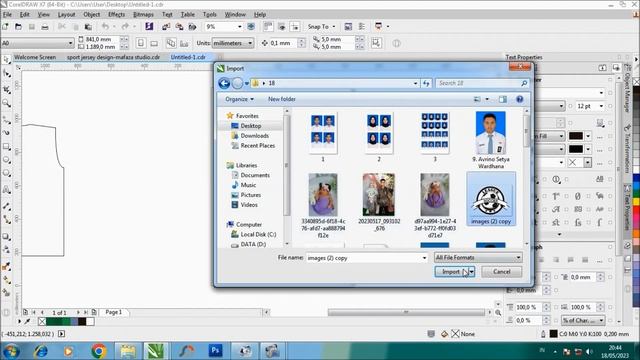Viewport: 640px width, 360px height.
Task: Open Photoshop from the taskbar
Action: [x=215, y=351]
